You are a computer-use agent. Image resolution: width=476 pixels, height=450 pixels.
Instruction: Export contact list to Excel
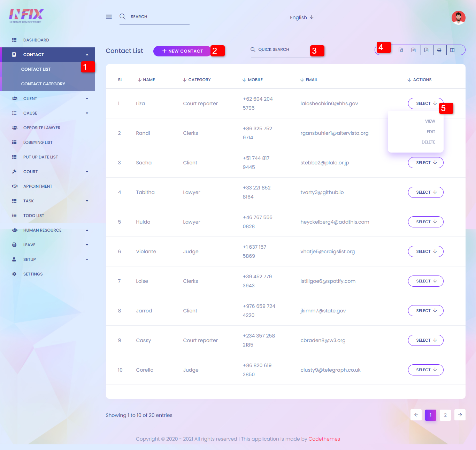pyautogui.click(x=401, y=50)
